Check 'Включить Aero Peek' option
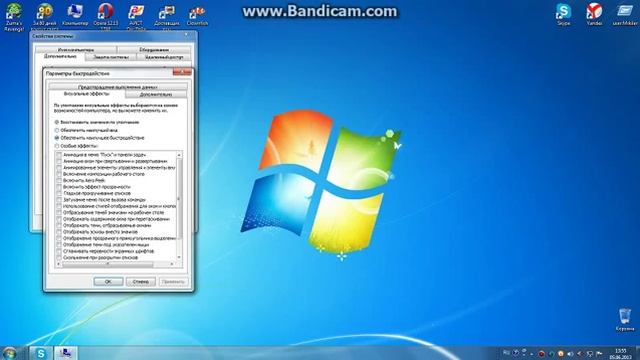Screen dimensions: 640x360 59,180
